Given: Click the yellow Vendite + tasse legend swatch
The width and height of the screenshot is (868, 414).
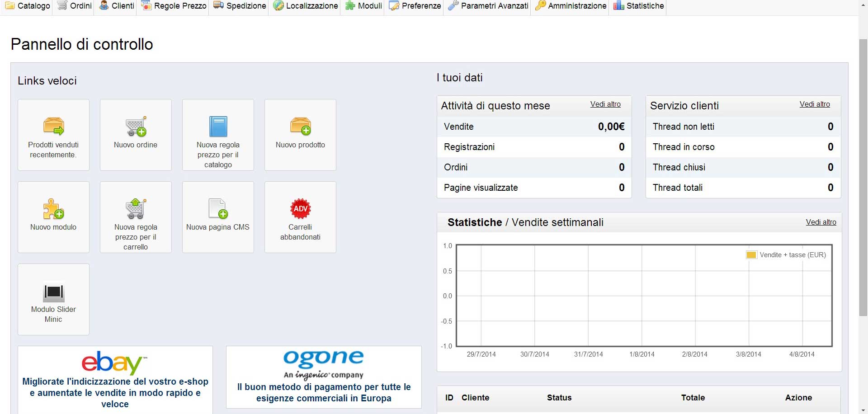Looking at the screenshot, I should pos(751,255).
